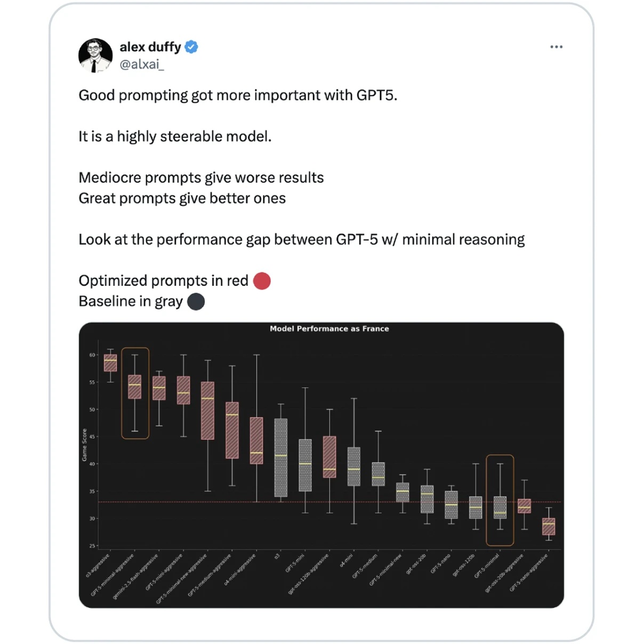The width and height of the screenshot is (644, 644).
Task: Click alex duffy's profile picture
Action: click(95, 55)
